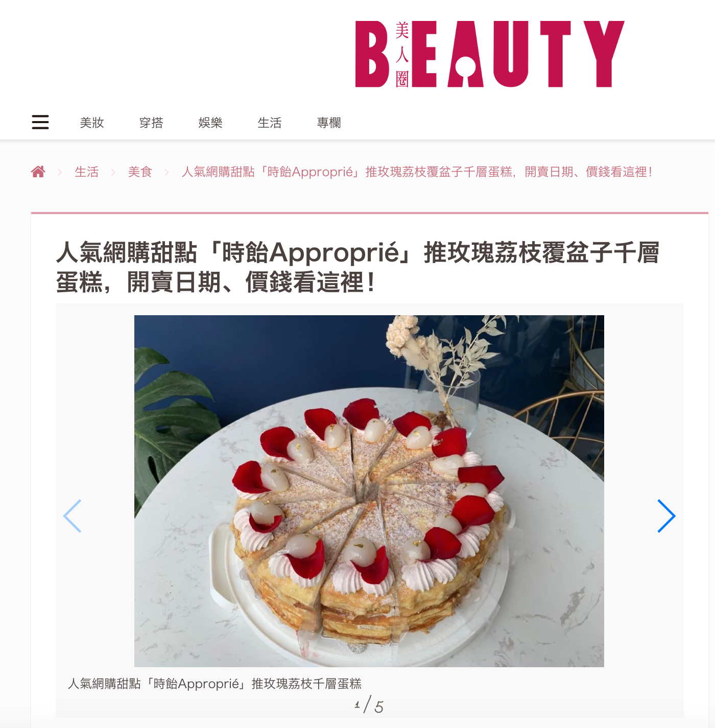Click the 1/5 slide counter
The image size is (715, 728).
pos(369,705)
